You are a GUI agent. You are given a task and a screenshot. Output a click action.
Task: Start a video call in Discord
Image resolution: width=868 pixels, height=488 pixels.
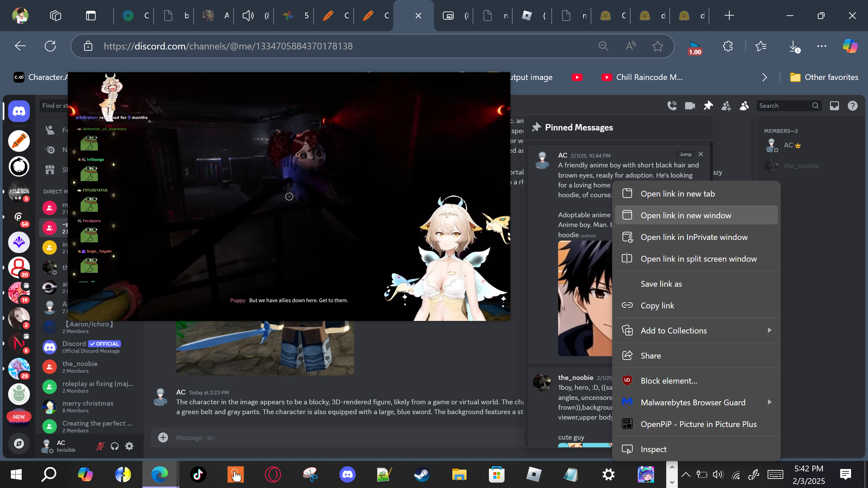click(x=690, y=106)
